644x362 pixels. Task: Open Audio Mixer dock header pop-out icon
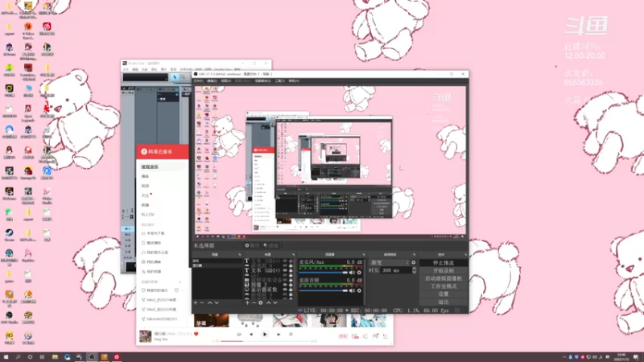[x=364, y=255]
